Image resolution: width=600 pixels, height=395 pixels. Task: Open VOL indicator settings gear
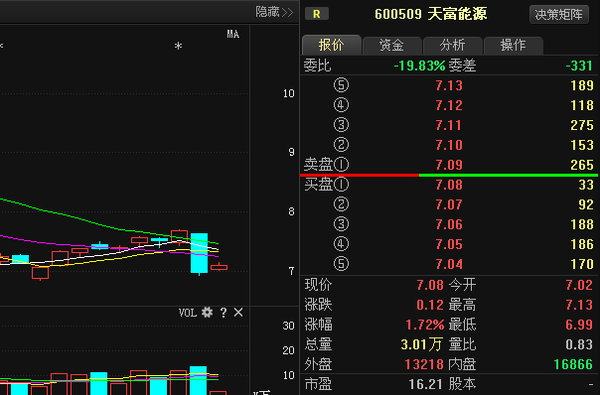pyautogui.click(x=207, y=312)
